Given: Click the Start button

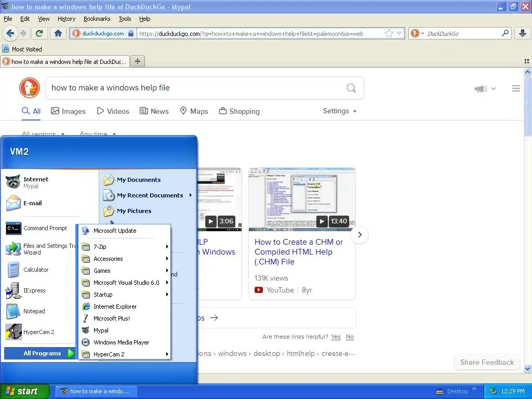Looking at the screenshot, I should 24,391.
